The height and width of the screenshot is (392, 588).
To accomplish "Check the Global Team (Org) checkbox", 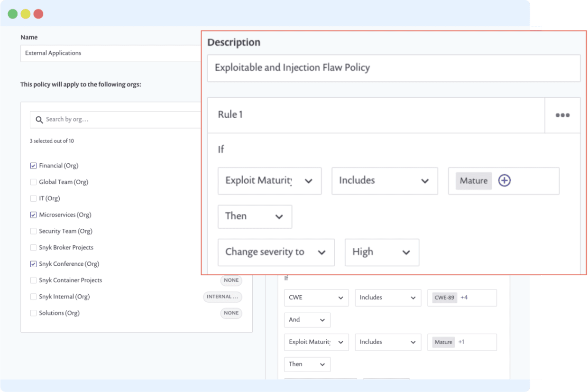I will click(33, 182).
